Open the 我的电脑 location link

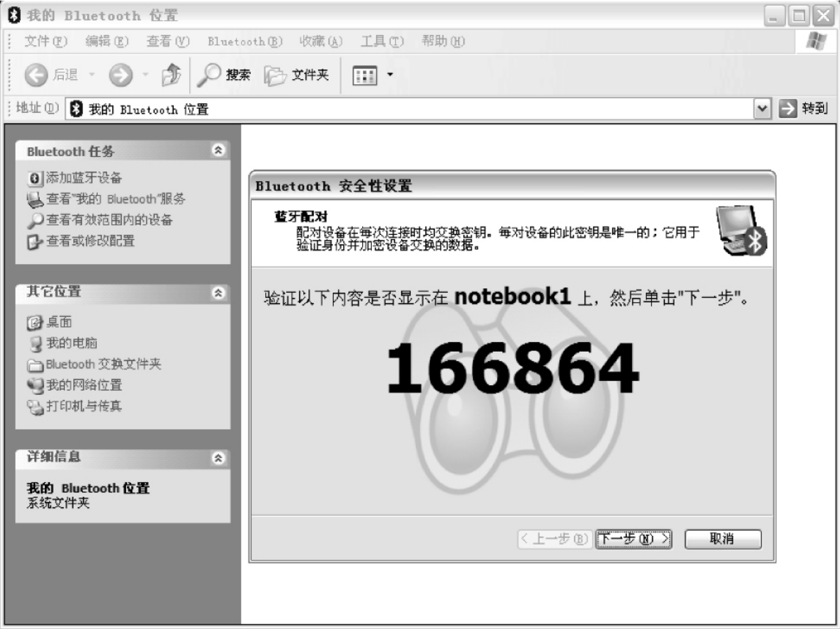pyautogui.click(x=71, y=343)
